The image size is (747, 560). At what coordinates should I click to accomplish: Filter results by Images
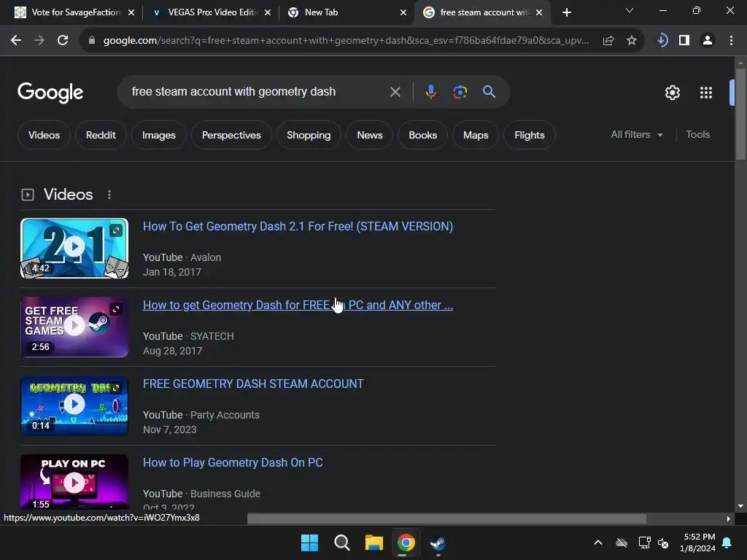[158, 135]
